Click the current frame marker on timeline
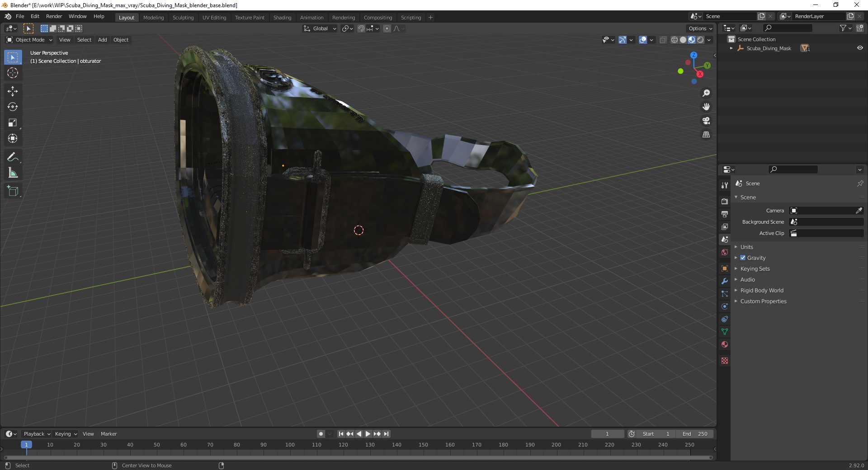The height and width of the screenshot is (470, 868). pyautogui.click(x=26, y=445)
